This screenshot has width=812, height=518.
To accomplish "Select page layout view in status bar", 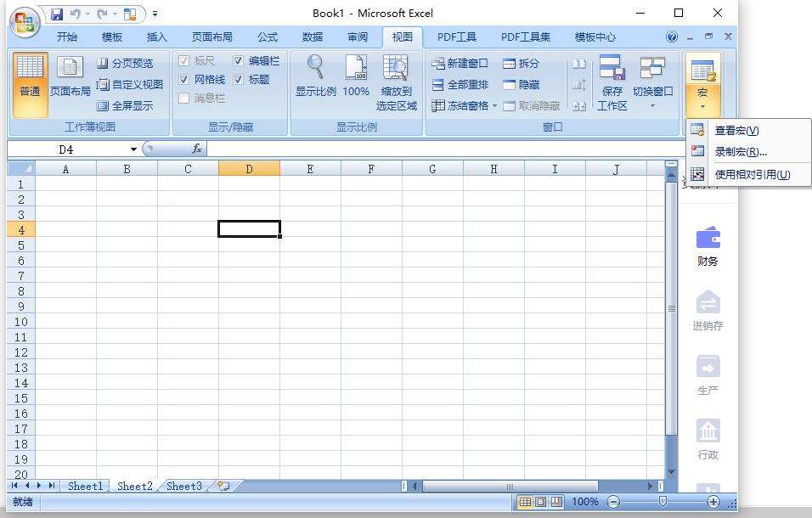I will (x=541, y=501).
